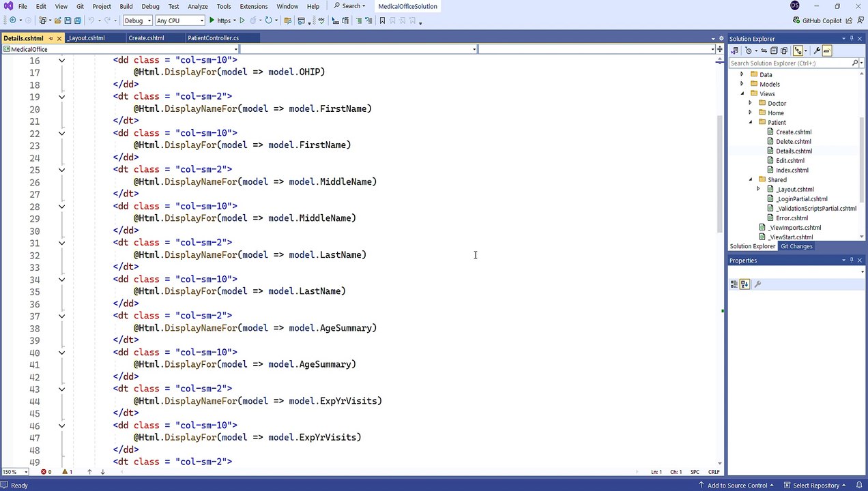Click the Open File folder icon
The width and height of the screenshot is (868, 491).
59,20
